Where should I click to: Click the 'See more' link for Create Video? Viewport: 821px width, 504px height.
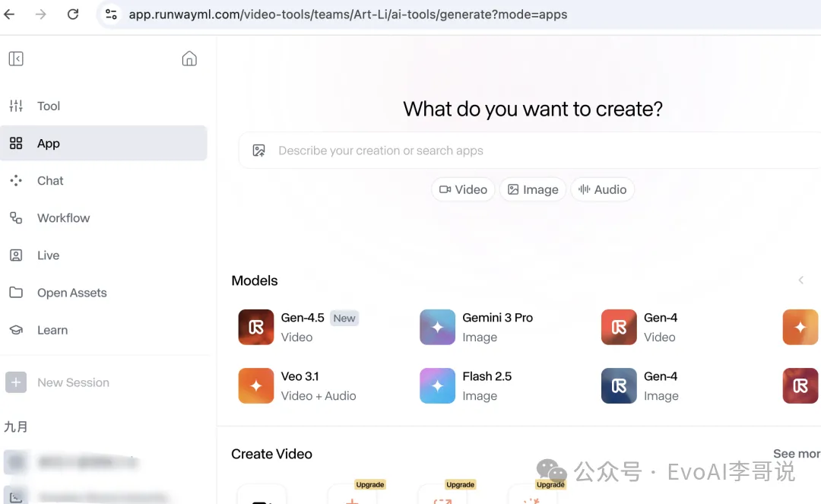pyautogui.click(x=797, y=453)
